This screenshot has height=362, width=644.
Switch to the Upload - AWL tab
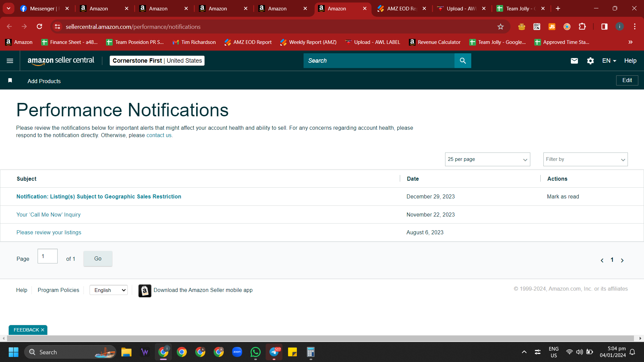461,9
